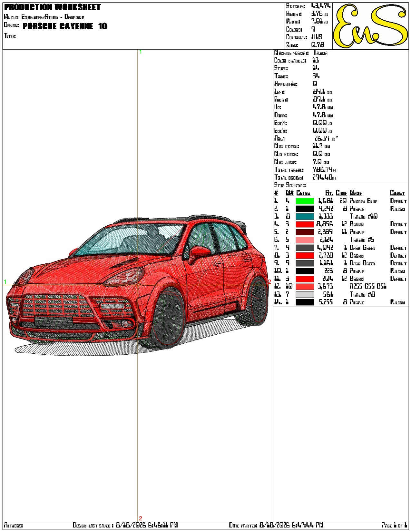Image resolution: width=411 pixels, height=532 pixels.
Task: Click the Max stitch value 11.7 mm
Action: pyautogui.click(x=321, y=146)
